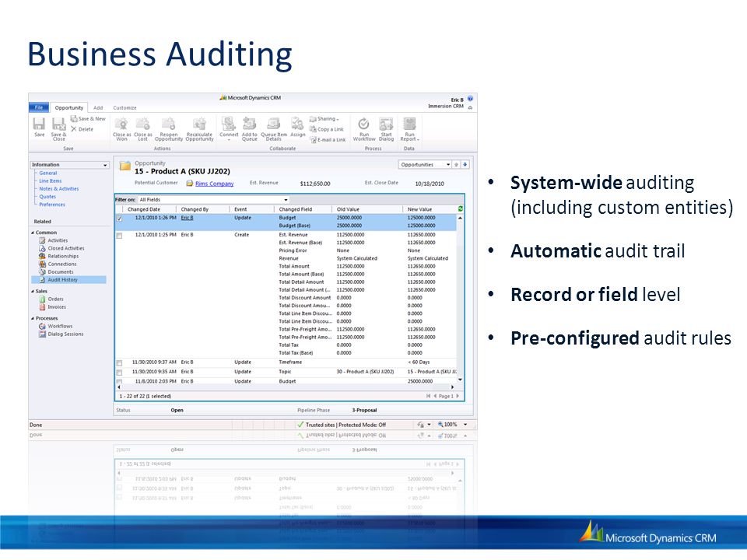Switch to the Customize ribbon tab
747x560 pixels.
tap(124, 107)
